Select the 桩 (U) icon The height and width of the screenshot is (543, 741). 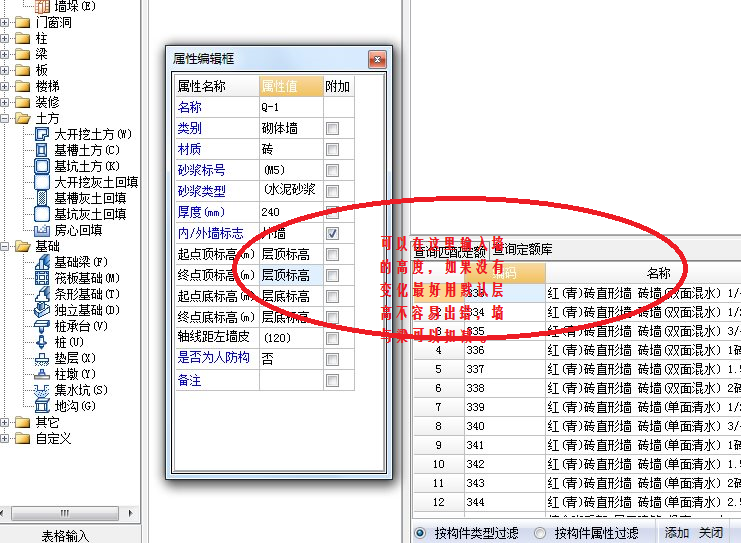[x=42, y=342]
